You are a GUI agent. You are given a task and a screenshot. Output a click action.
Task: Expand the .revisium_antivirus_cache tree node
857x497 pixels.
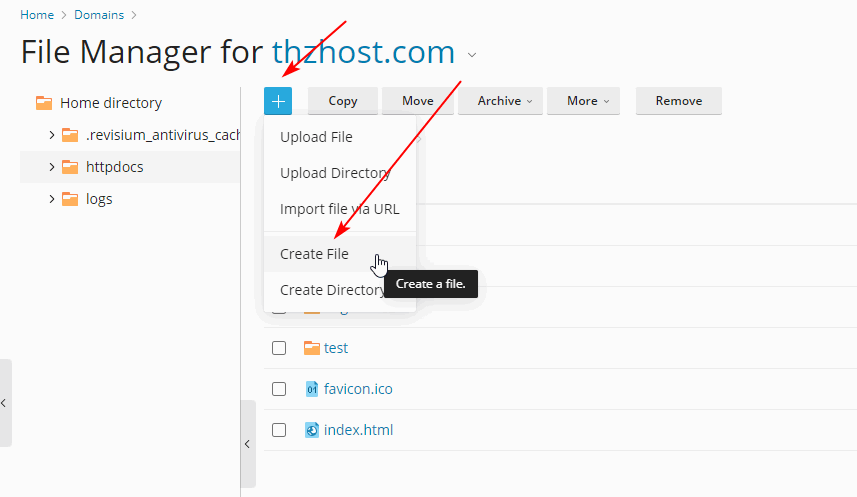tap(51, 135)
